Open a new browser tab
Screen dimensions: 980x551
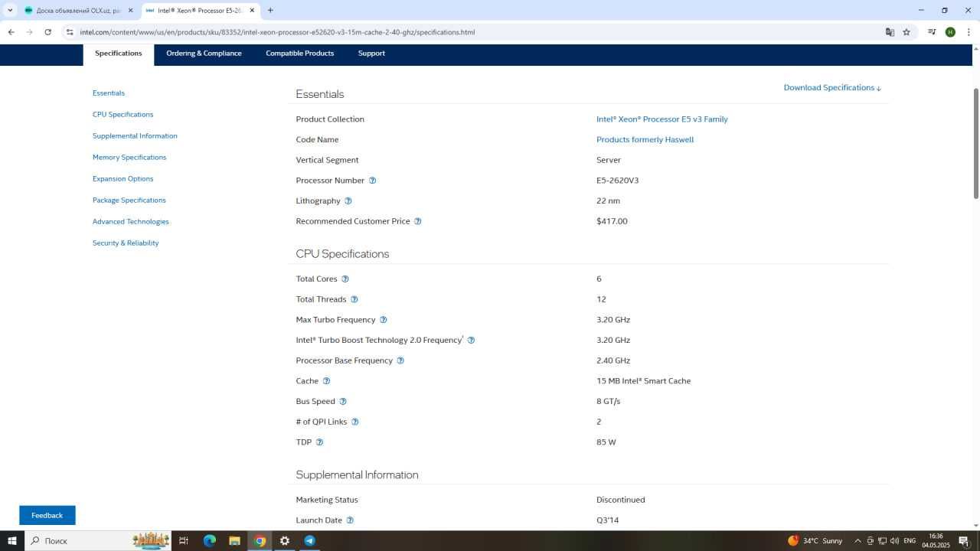click(270, 11)
